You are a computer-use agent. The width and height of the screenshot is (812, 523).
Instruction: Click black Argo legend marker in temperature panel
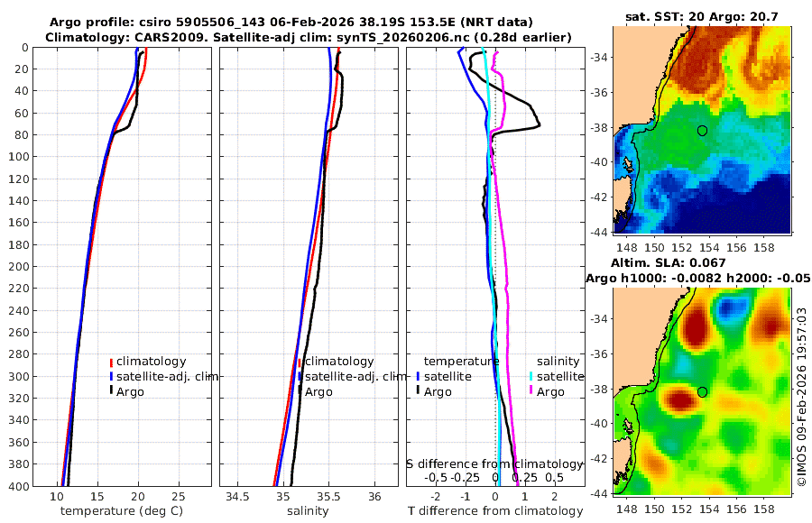111,391
